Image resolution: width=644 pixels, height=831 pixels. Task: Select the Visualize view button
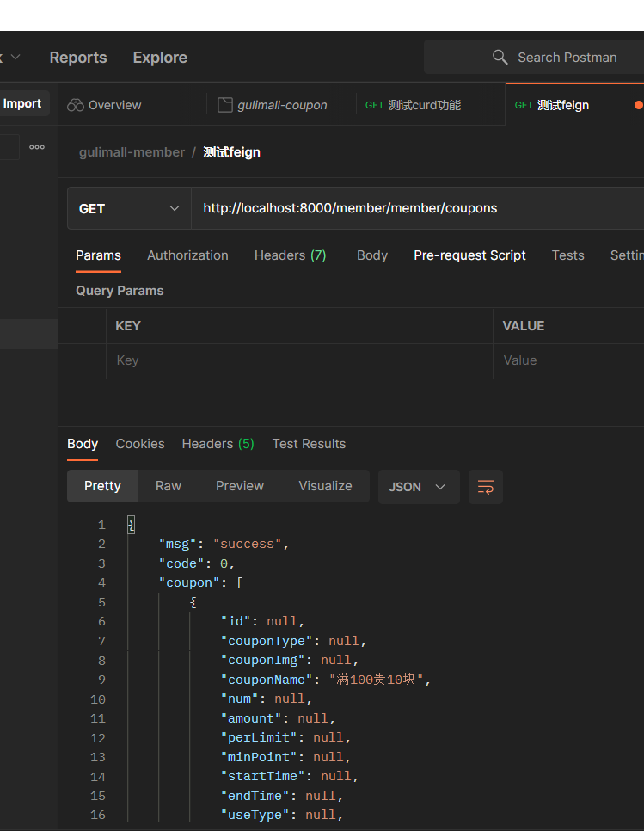tap(325, 486)
